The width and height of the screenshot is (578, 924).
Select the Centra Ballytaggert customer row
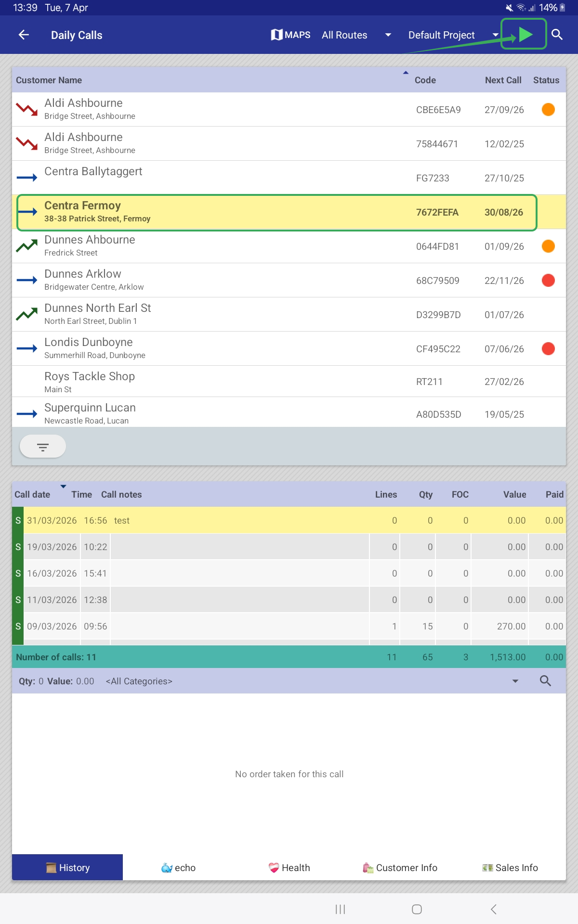point(289,178)
